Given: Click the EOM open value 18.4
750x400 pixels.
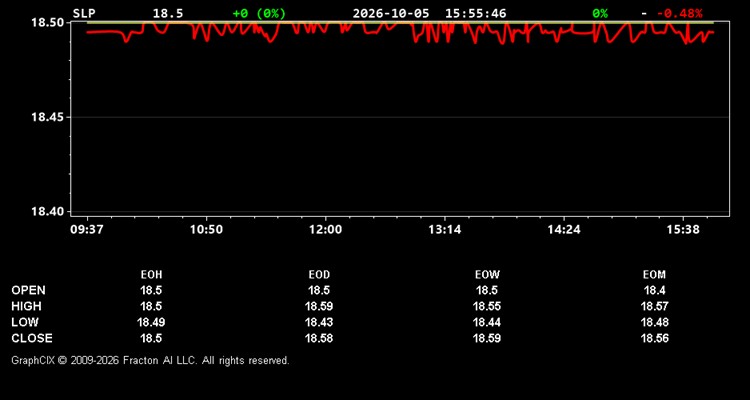Looking at the screenshot, I should point(654,290).
